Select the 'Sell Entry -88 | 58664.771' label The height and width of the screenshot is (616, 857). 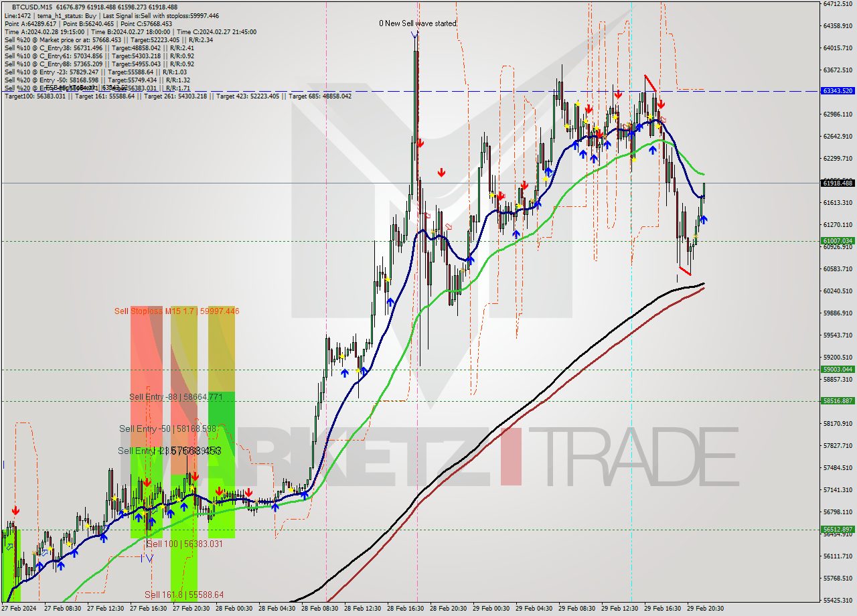[175, 397]
